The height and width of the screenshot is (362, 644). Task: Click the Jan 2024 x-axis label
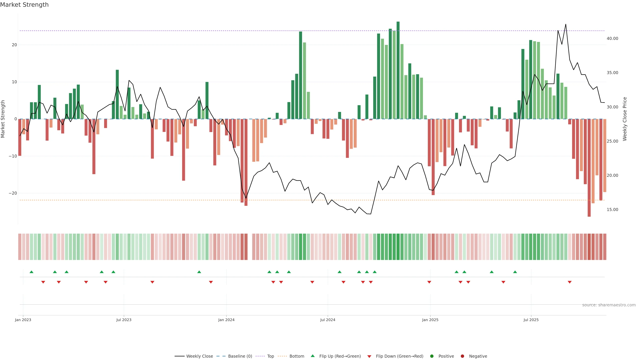(226, 320)
